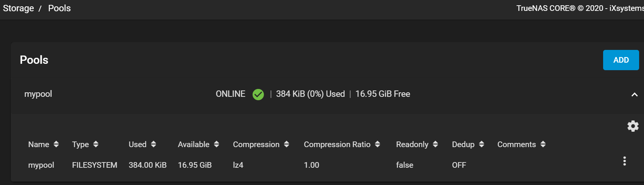Open the mypool dataset three-dot menu
The image size is (644, 185).
(624, 161)
